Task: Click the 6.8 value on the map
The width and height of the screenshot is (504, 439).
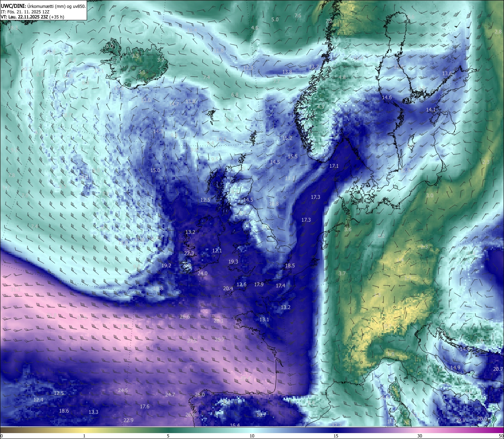Action: pyautogui.click(x=235, y=95)
